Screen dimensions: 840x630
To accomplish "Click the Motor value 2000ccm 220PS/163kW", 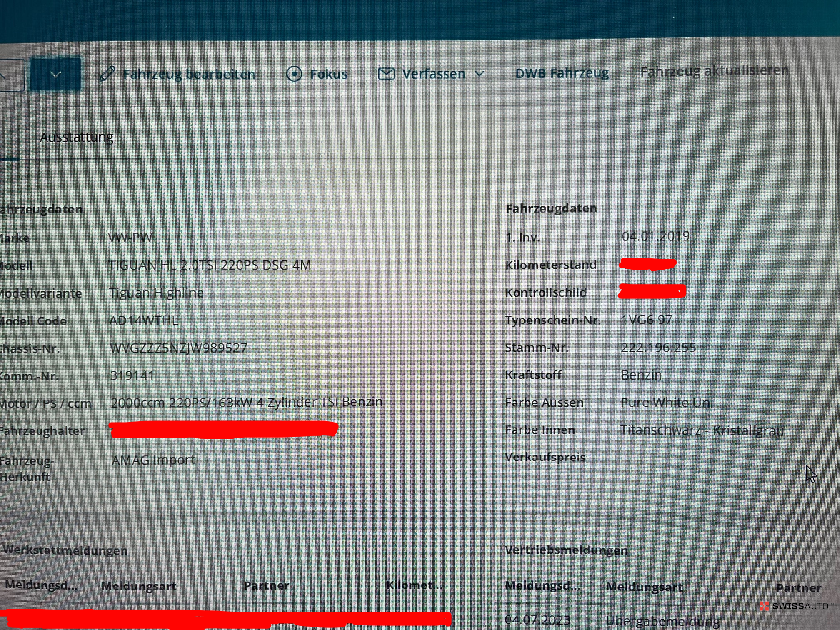I will click(x=247, y=402).
